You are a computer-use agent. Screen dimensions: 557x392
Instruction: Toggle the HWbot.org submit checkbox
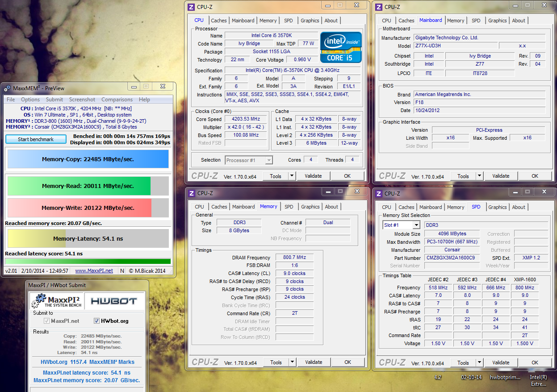[96, 321]
